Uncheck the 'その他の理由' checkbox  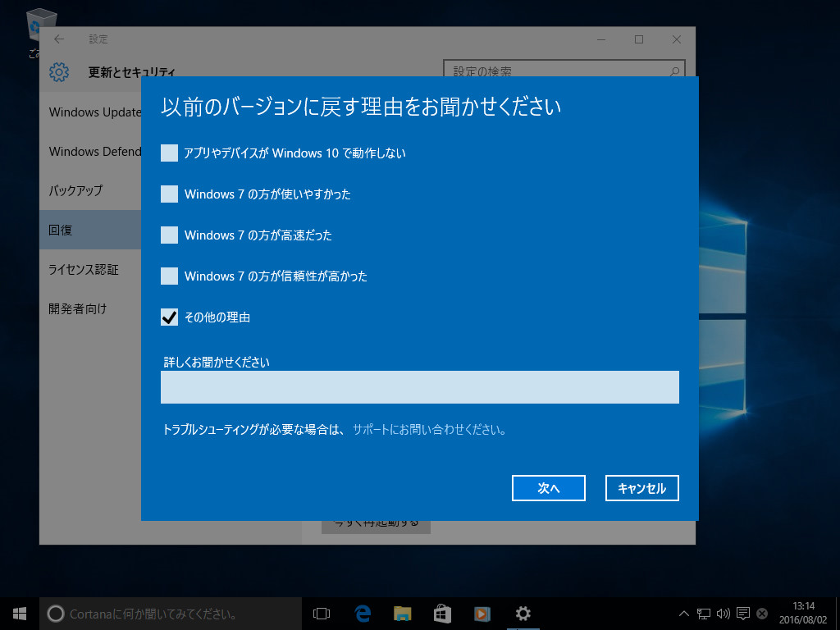(x=169, y=317)
